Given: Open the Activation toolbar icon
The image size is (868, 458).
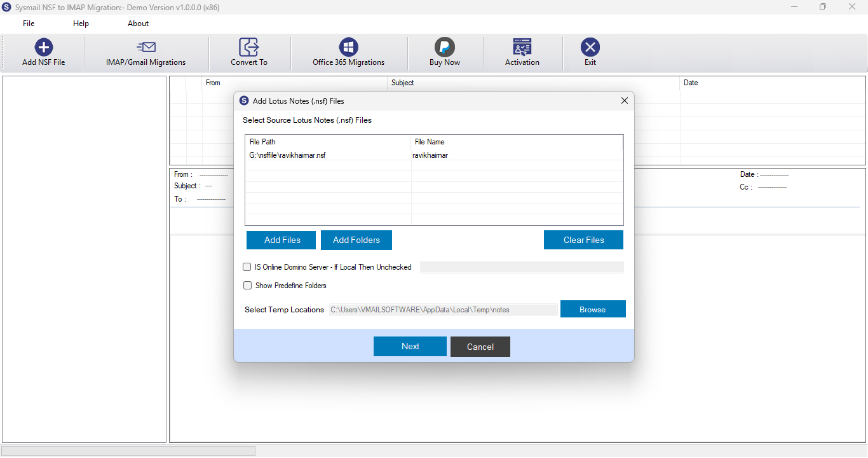Looking at the screenshot, I should click(522, 47).
